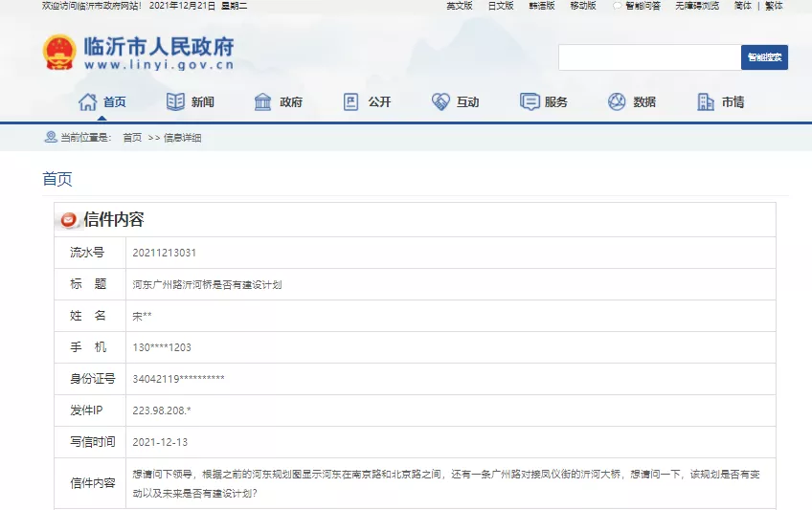Click the letter body paragraph text
Viewport: 812px width, 510px height.
(x=446, y=483)
